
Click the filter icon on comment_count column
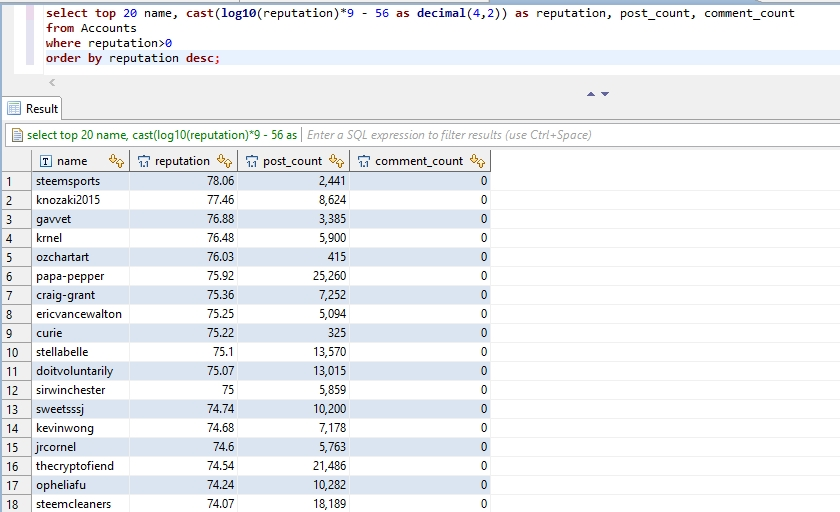(477, 161)
